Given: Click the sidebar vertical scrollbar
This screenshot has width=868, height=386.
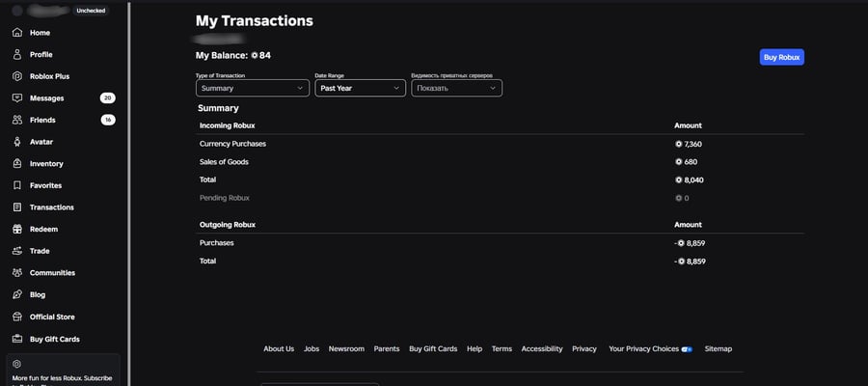Looking at the screenshot, I should [129, 193].
